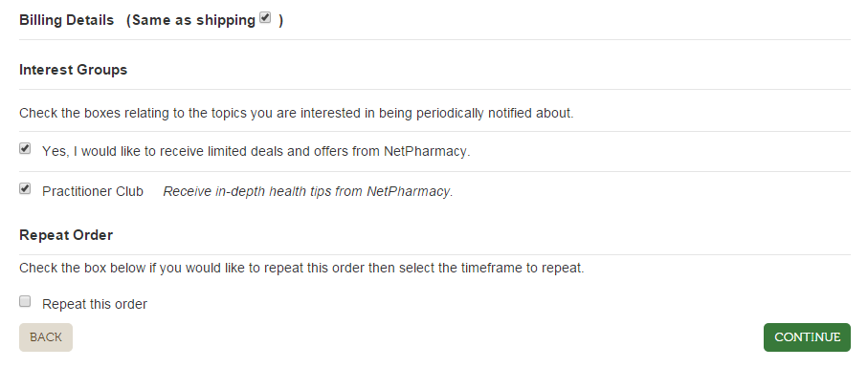Click the 'Practitioner Club' label text

click(93, 191)
